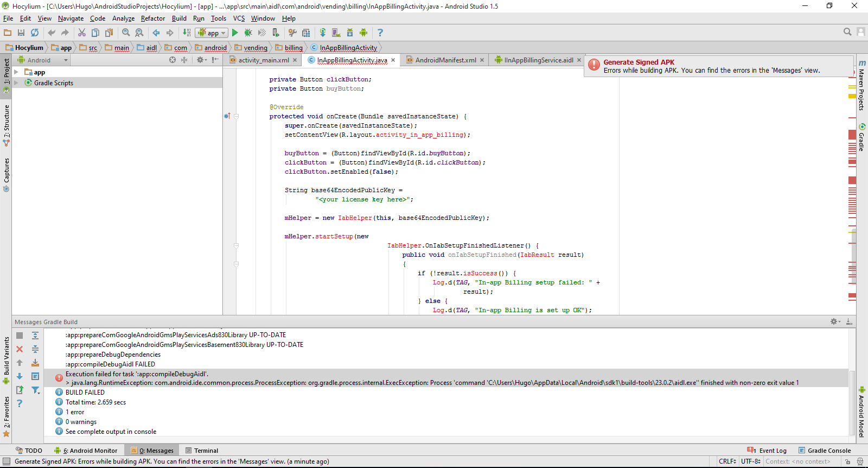Viewport: 868px width, 468px height.
Task: Open the File menu
Action: pos(8,18)
